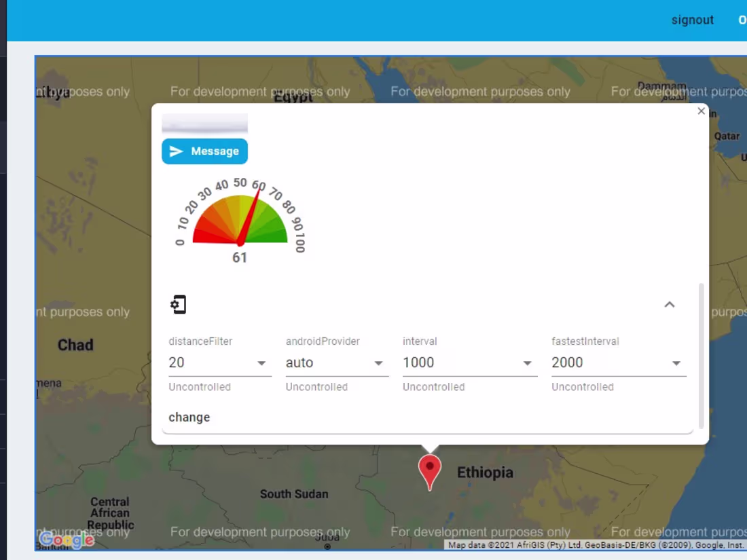Click the Google logo on map

[x=67, y=540]
